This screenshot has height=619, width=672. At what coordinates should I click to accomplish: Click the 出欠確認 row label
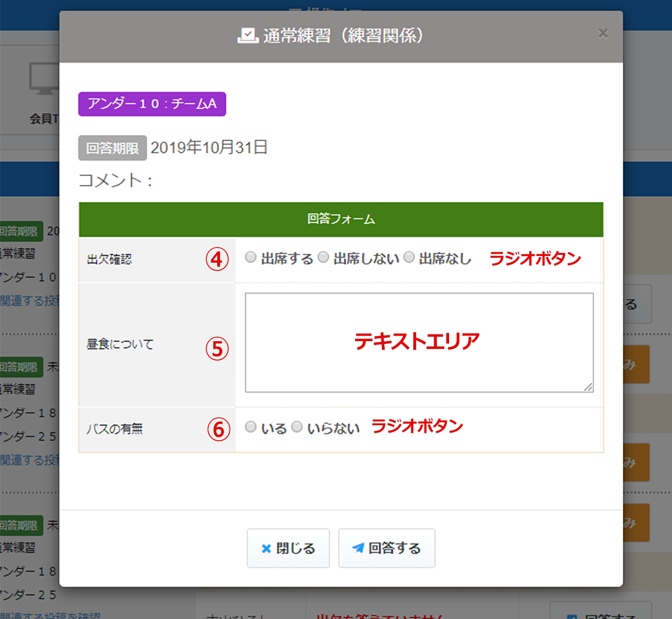point(110,259)
